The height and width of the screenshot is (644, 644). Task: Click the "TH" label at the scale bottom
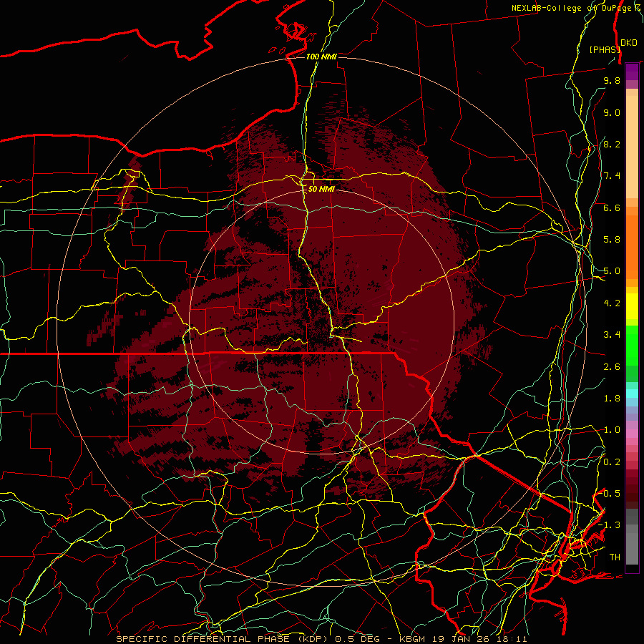pyautogui.click(x=615, y=557)
